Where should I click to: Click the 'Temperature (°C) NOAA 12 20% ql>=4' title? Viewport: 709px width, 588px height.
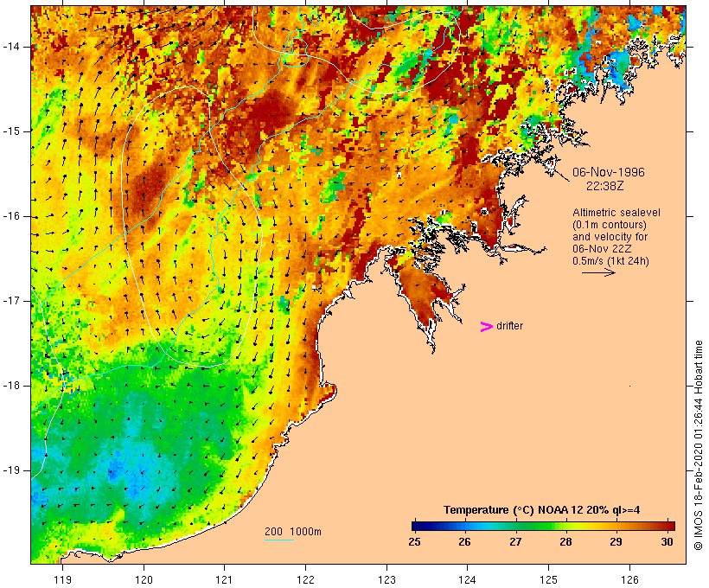[x=542, y=510]
